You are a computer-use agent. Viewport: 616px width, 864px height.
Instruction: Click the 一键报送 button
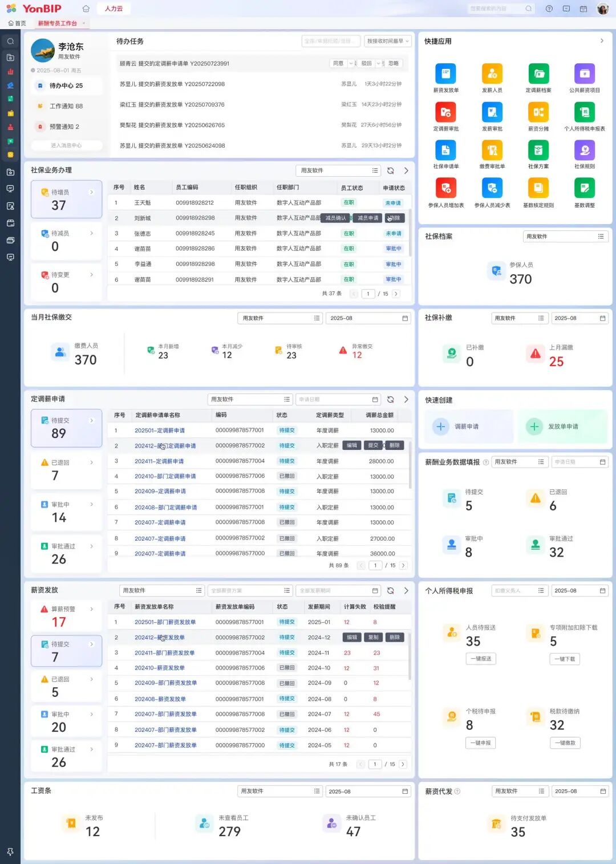[481, 659]
